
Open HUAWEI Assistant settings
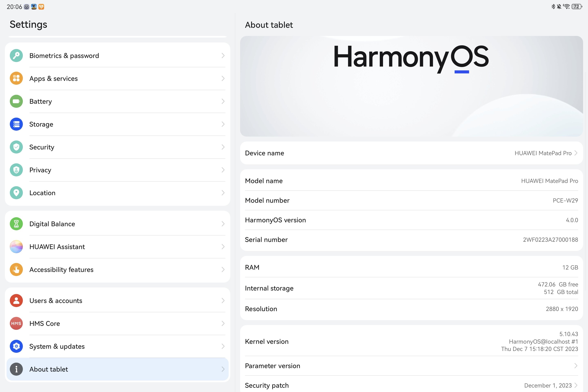click(118, 247)
